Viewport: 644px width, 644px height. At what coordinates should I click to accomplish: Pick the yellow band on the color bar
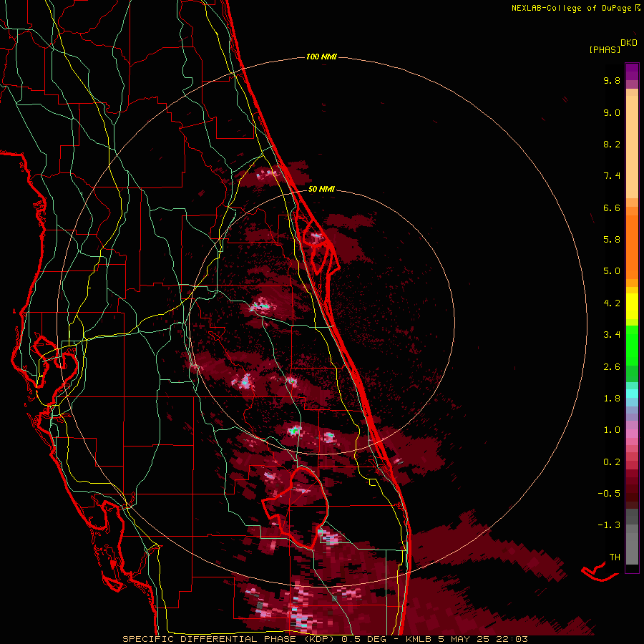632,306
